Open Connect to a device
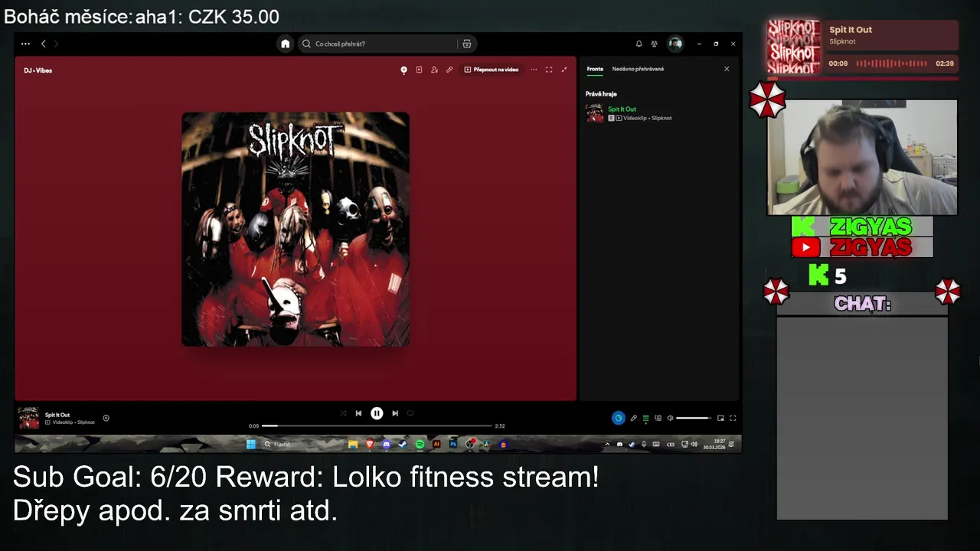Viewport: 980px width, 551px height. pyautogui.click(x=658, y=418)
